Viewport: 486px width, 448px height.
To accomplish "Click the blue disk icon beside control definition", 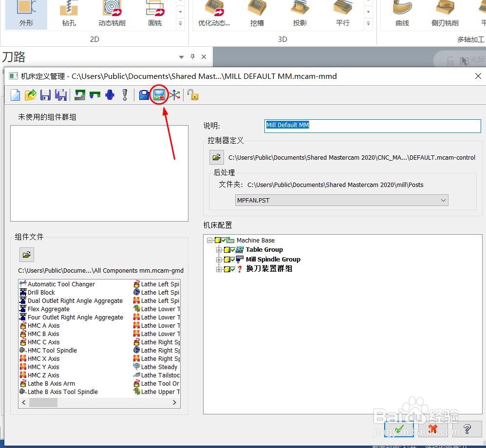I will pyautogui.click(x=144, y=95).
